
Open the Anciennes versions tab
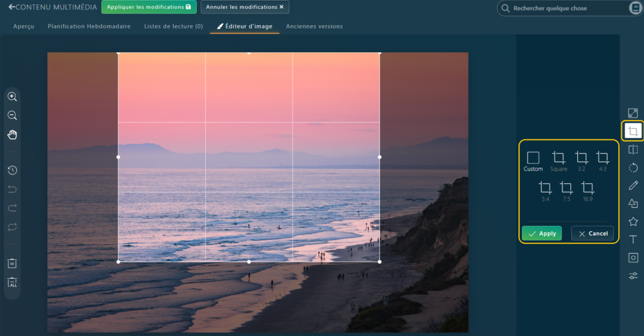pyautogui.click(x=314, y=26)
